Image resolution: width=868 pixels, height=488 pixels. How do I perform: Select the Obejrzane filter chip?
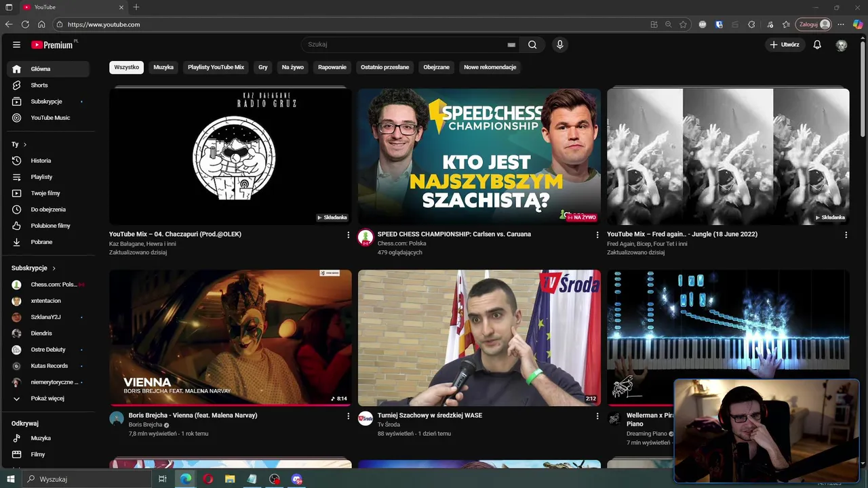click(436, 67)
